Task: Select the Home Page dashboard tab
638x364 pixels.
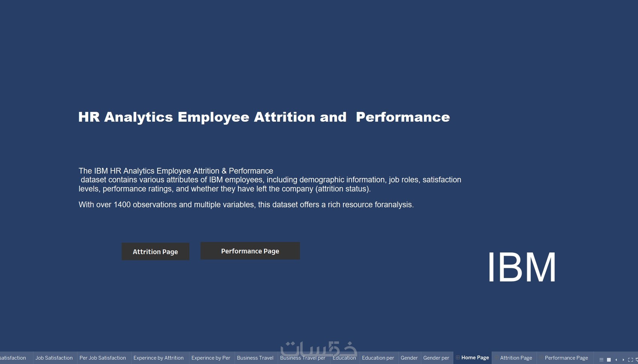Action: 472,358
